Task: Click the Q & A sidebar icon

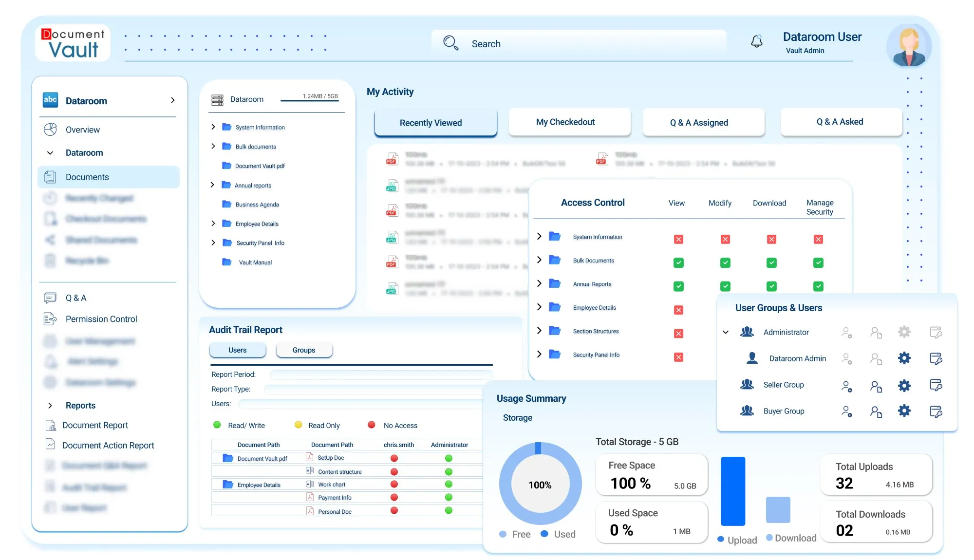Action: coord(50,298)
